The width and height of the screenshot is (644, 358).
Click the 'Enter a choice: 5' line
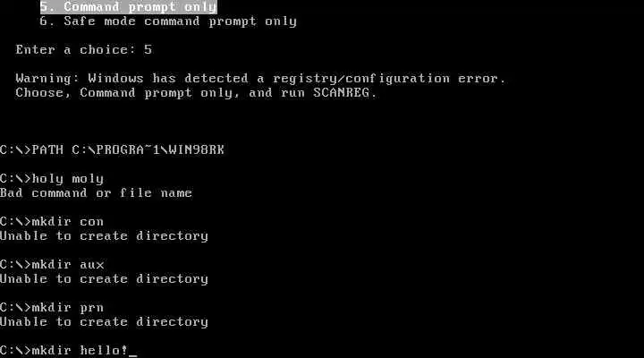(x=84, y=50)
